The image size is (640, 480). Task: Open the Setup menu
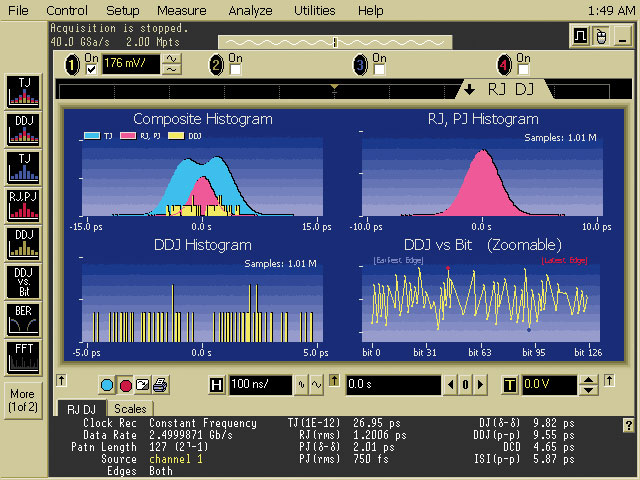pos(122,10)
